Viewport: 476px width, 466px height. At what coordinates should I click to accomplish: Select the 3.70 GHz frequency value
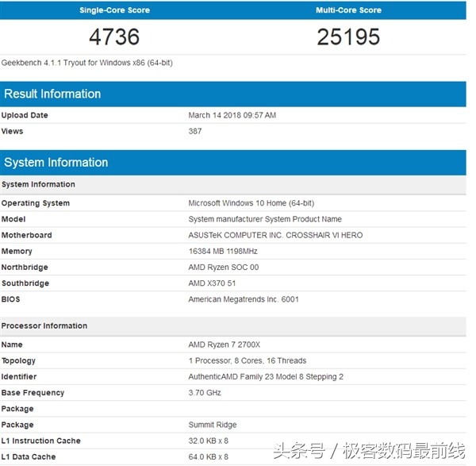pos(205,393)
